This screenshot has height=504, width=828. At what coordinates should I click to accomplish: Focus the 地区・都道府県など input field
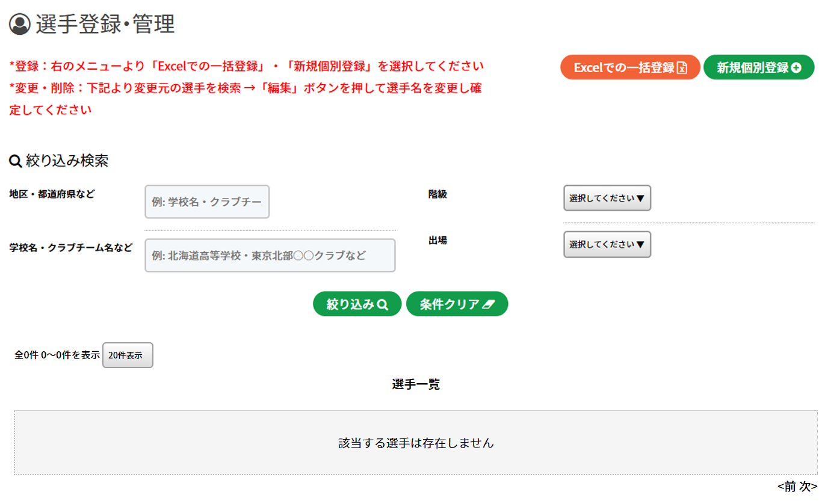(207, 202)
